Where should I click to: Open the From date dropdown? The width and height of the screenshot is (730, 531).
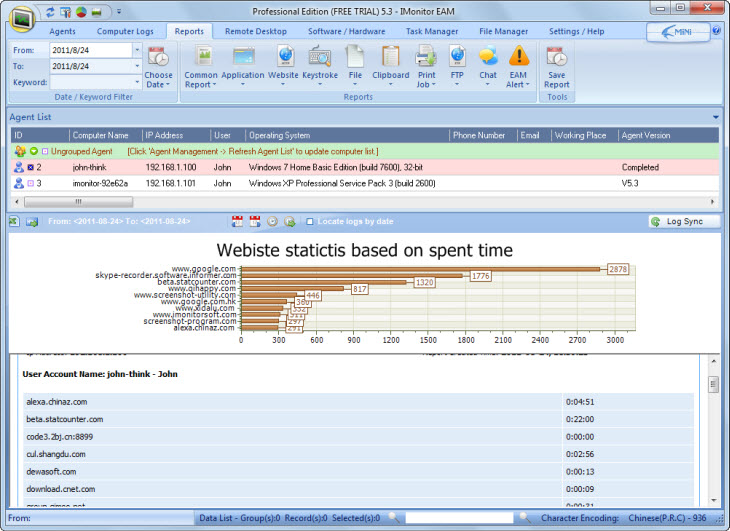tap(136, 49)
